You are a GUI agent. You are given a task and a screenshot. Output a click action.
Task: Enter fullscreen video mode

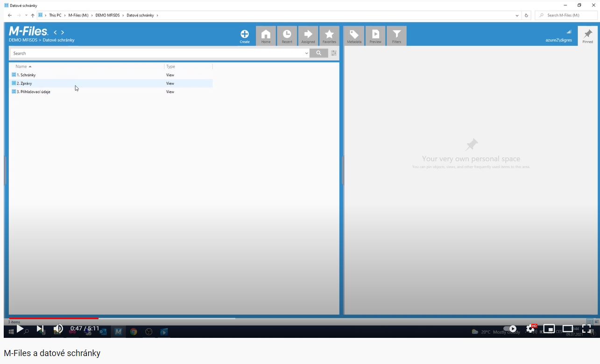pyautogui.click(x=586, y=329)
